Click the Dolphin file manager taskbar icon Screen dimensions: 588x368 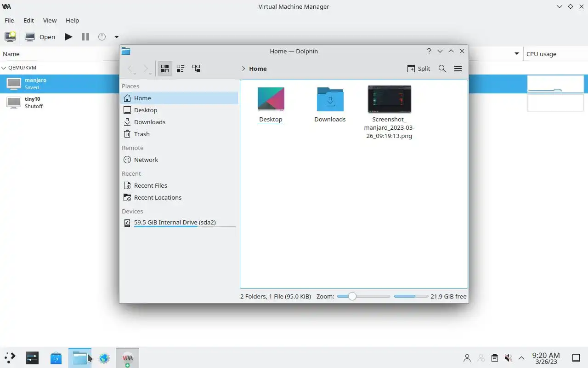pos(80,358)
